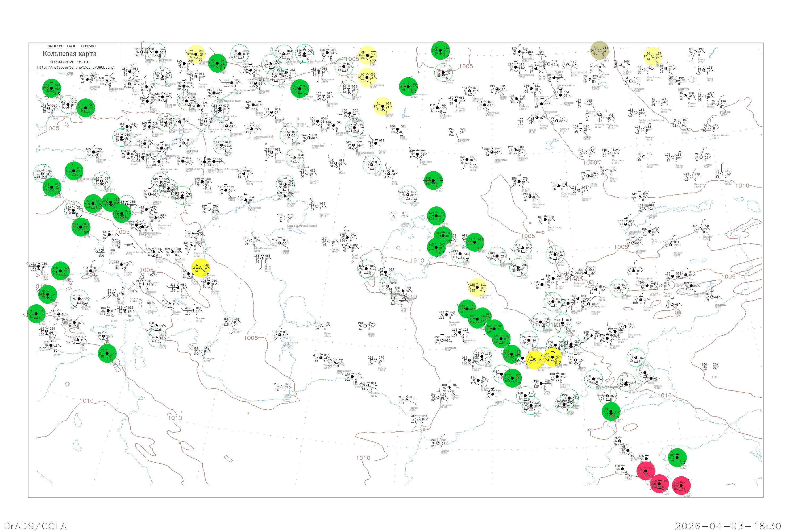Click the Pachelma 27858 pale yellow station marker
The image size is (798, 532).
[196, 54]
